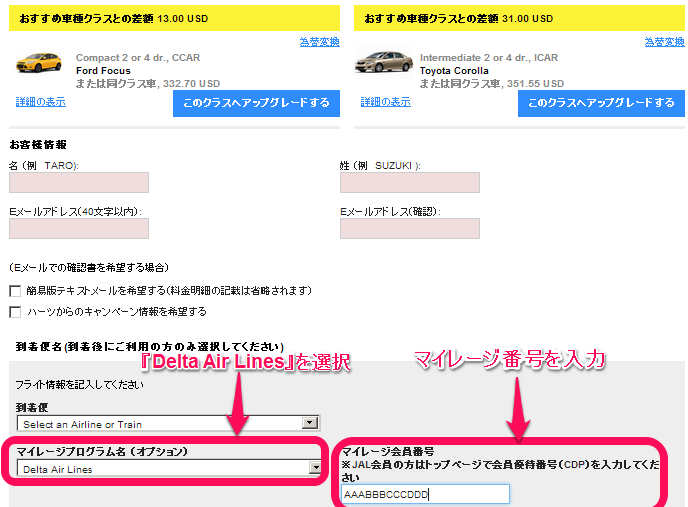
Task: Open 詳細の表示 link under Ford Focus
Action: click(41, 102)
